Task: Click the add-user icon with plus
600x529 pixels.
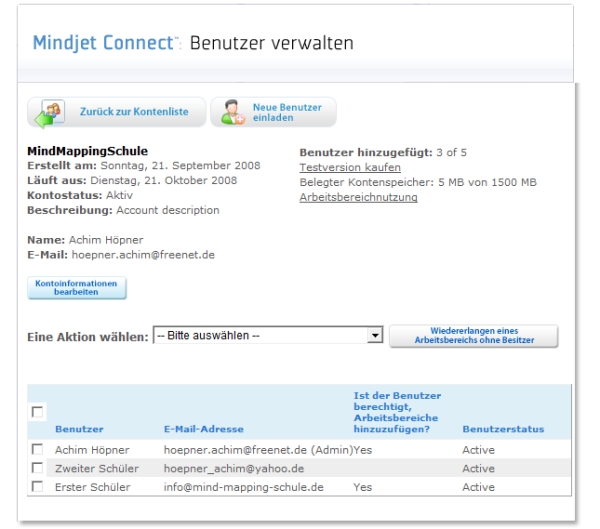Action: (233, 112)
